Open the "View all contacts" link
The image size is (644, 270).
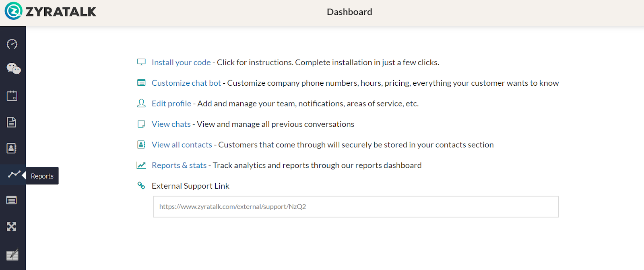click(x=182, y=144)
